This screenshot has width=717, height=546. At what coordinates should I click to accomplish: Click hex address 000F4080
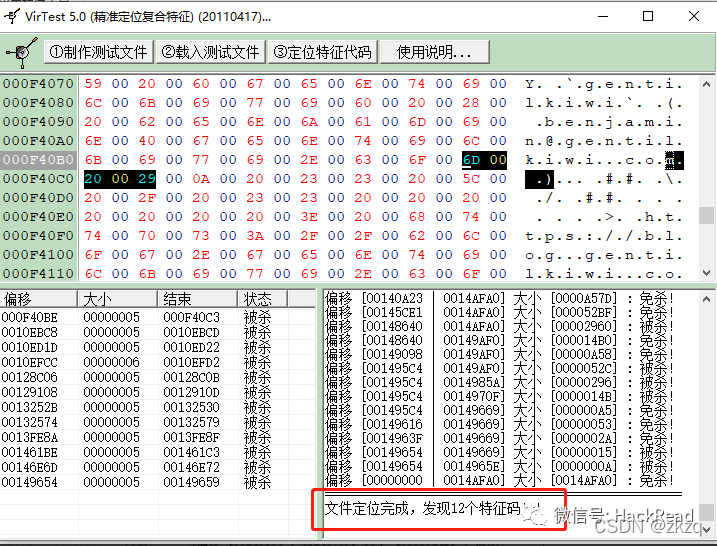[x=38, y=102]
